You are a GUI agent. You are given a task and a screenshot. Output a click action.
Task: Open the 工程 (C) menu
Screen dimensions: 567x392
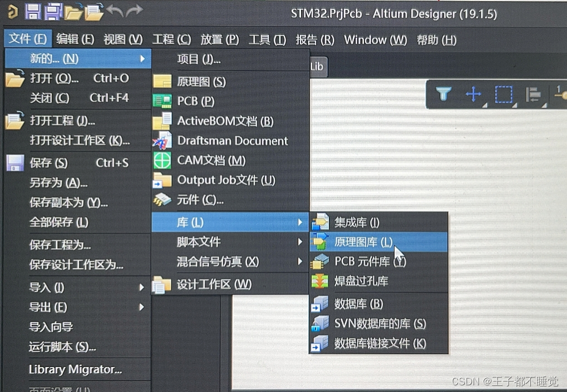(x=171, y=39)
